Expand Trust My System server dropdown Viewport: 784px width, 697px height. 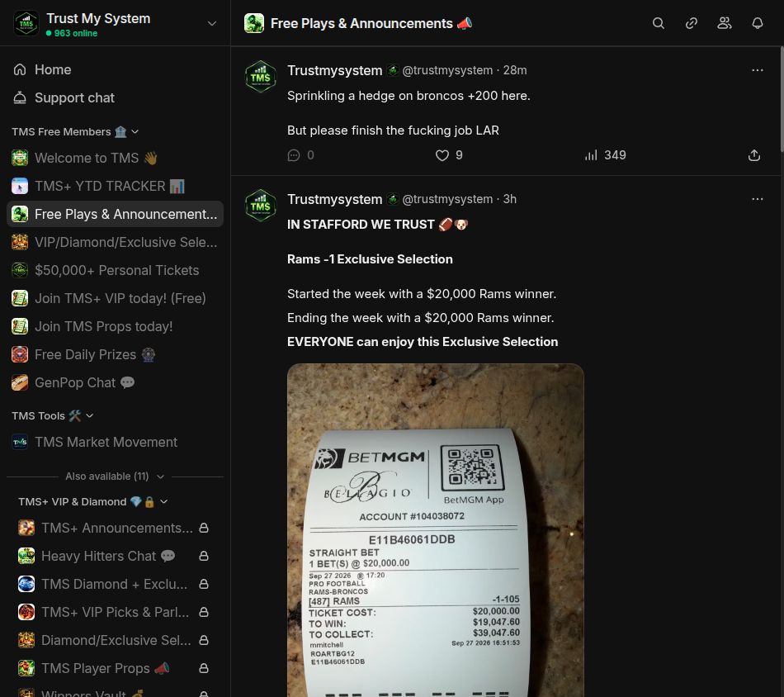pyautogui.click(x=212, y=23)
